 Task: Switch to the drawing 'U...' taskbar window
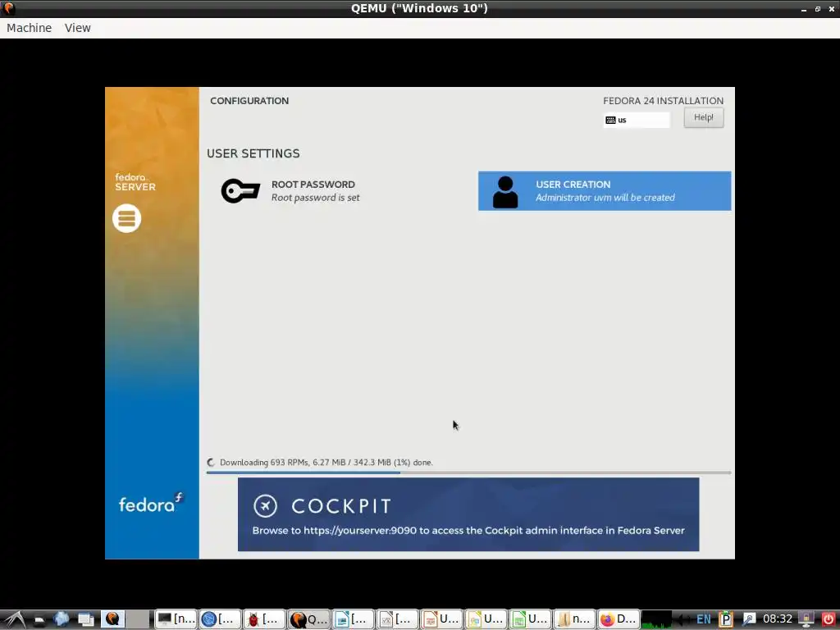[x=486, y=619]
